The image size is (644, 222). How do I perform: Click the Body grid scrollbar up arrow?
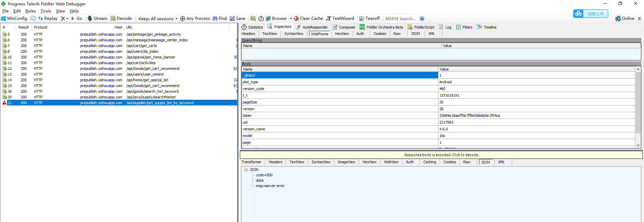tap(638, 69)
